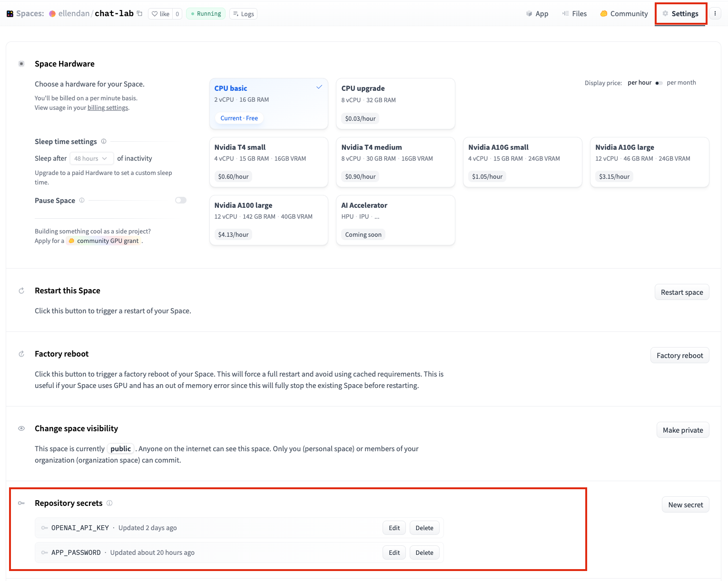Image resolution: width=728 pixels, height=581 pixels.
Task: Open the billing settings link
Action: [108, 107]
